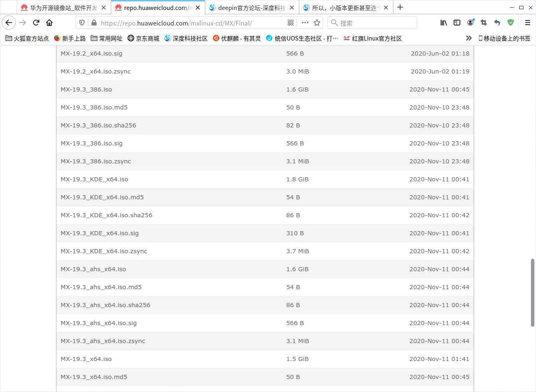Open the MX-19.3_ahs_x64.iso.sha256 link
This screenshot has height=392, width=536.
(105, 305)
